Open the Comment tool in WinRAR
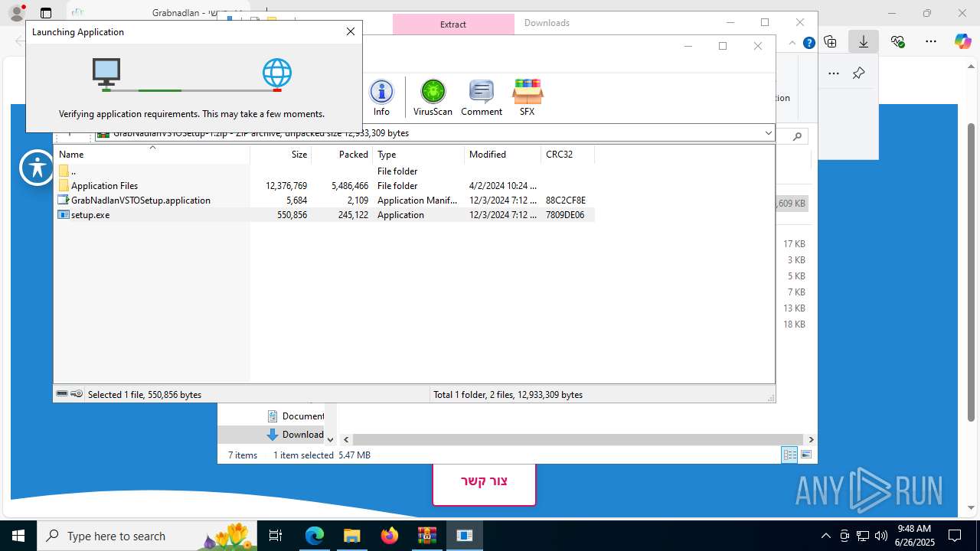 (482, 97)
